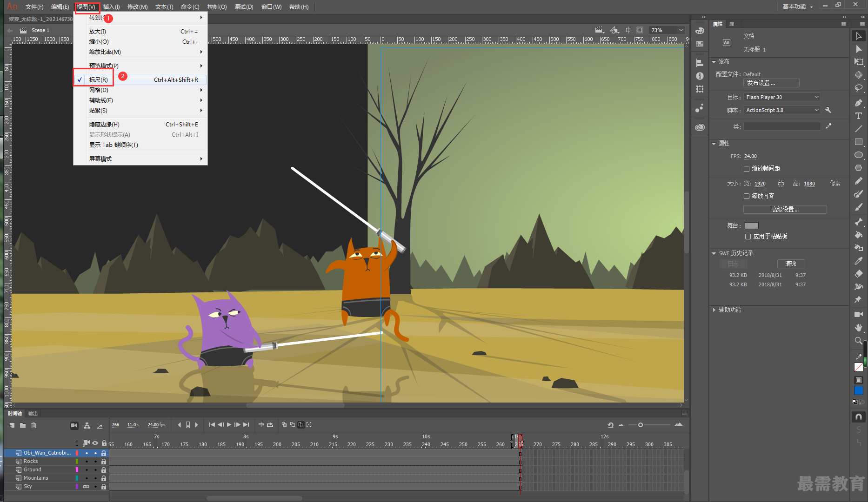The image size is (868, 502).
Task: Click the class name input field
Action: [x=782, y=126]
